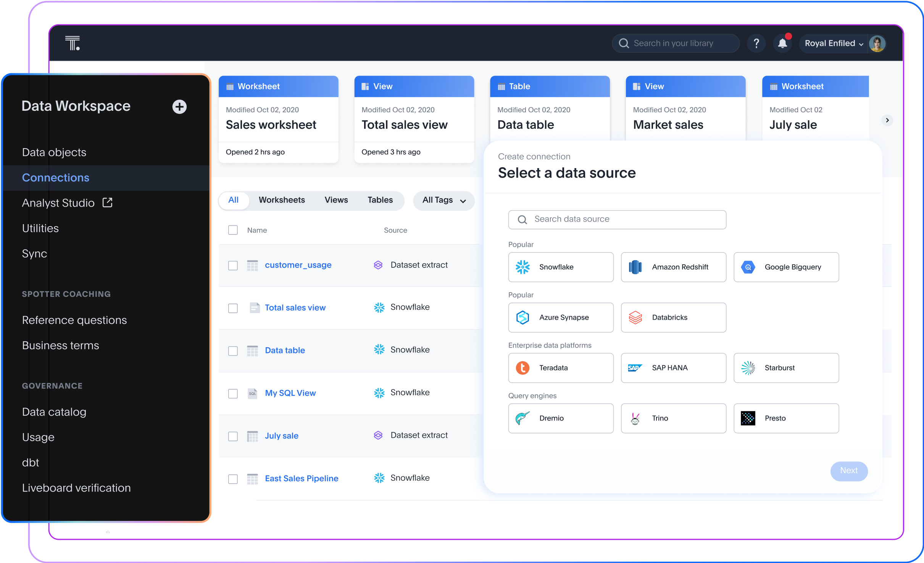Check the customer_usage row checkbox
The height and width of the screenshot is (563, 924).
[233, 265]
